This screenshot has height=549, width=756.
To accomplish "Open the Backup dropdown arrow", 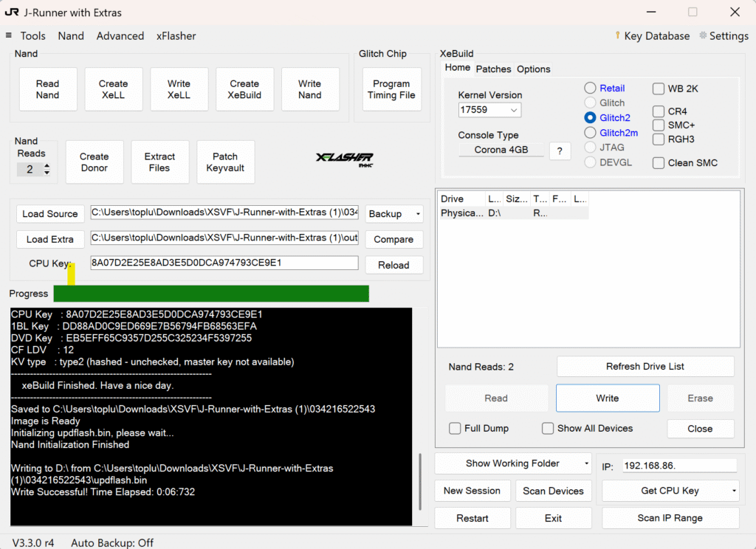I will click(x=418, y=214).
